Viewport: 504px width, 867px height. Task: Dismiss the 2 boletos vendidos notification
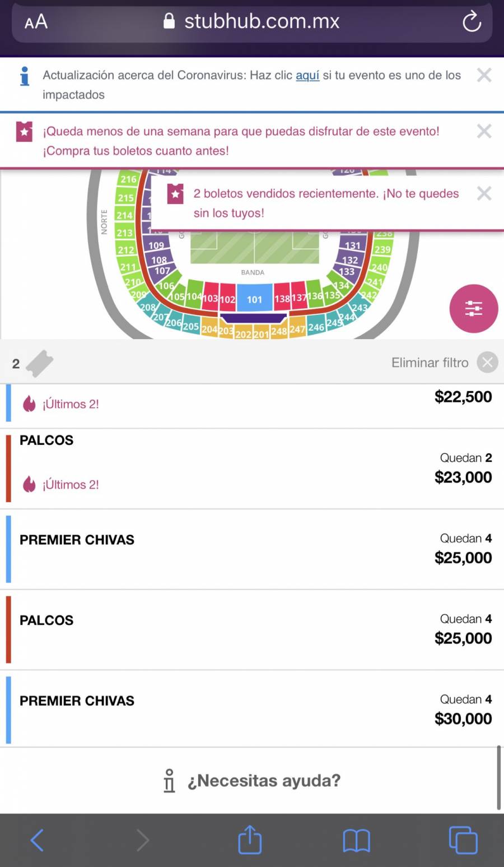[x=484, y=193]
